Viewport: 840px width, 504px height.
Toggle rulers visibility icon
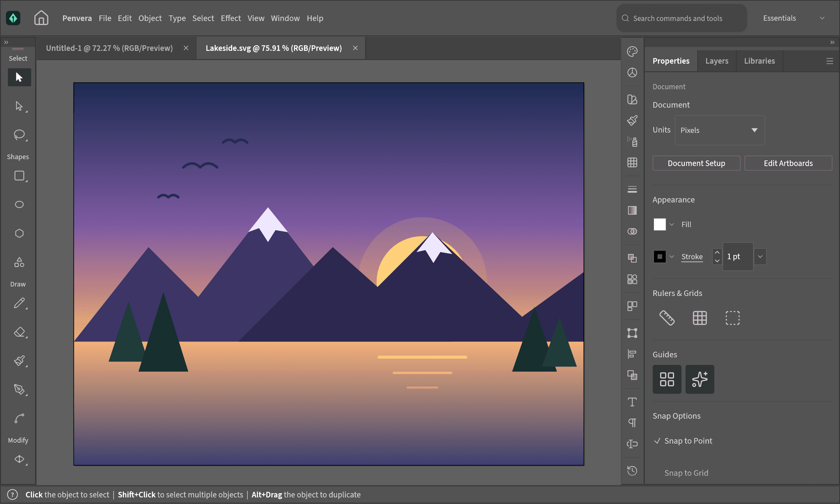coord(667,318)
